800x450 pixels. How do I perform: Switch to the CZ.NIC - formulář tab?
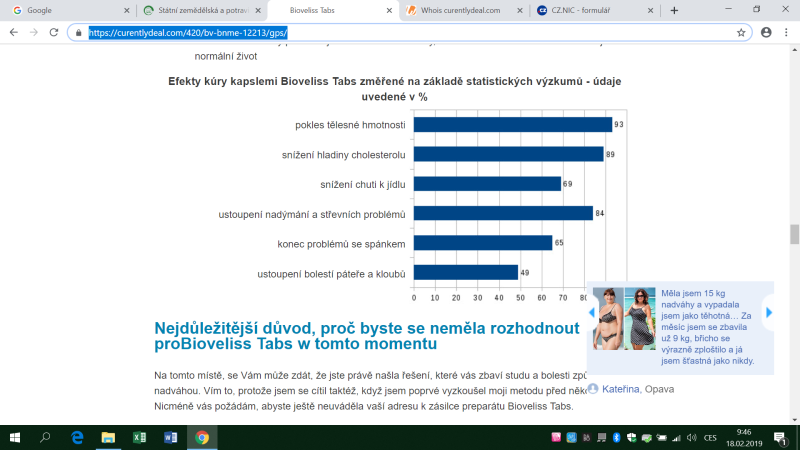pyautogui.click(x=594, y=10)
